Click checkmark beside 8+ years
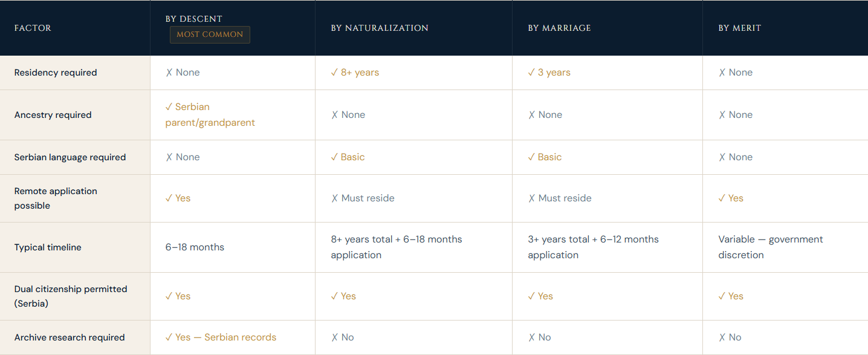 334,73
